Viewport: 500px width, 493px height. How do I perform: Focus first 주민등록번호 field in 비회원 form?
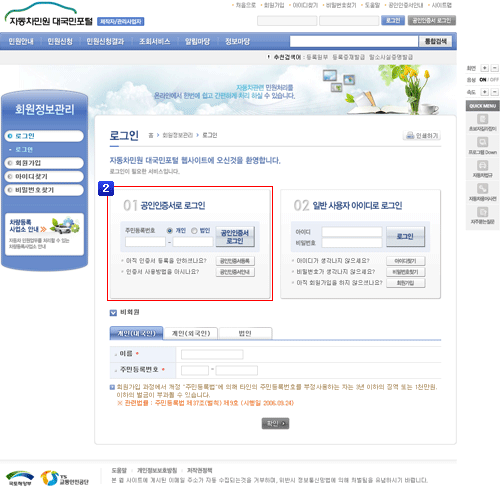(195, 370)
